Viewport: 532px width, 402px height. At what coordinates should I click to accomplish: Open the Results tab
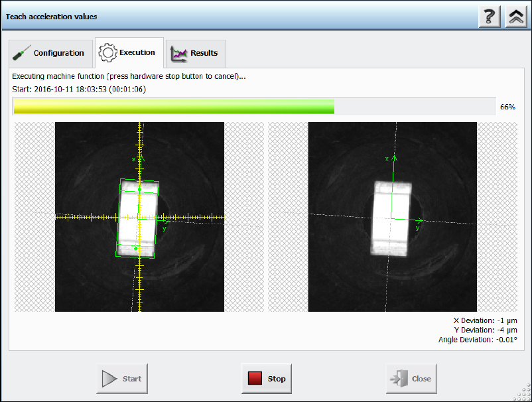click(x=204, y=53)
